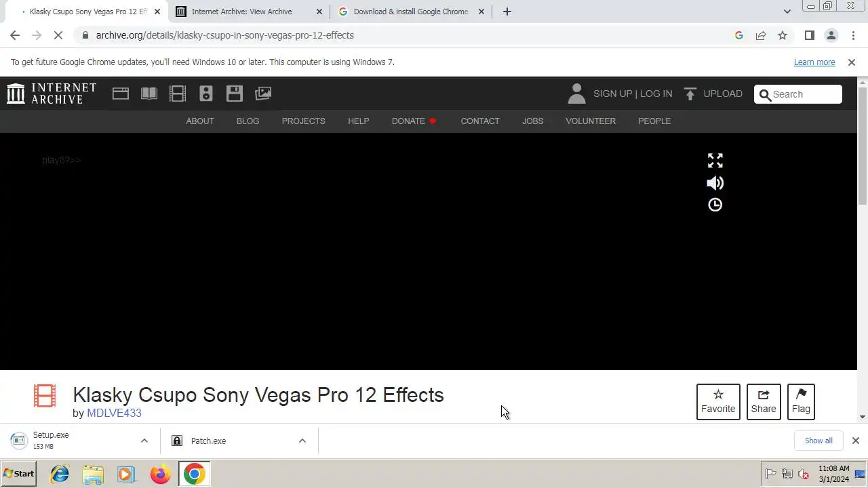Click the UPLOAD arrow icon
Image resolution: width=868 pixels, height=488 pixels.
(690, 94)
